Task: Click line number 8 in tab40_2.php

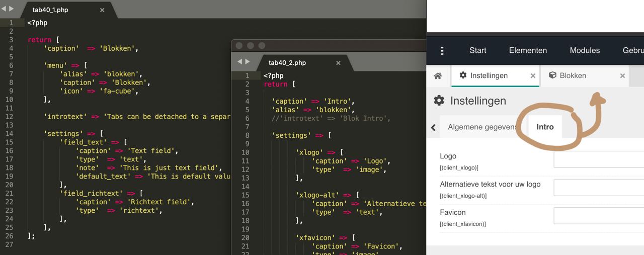Action: pyautogui.click(x=247, y=135)
